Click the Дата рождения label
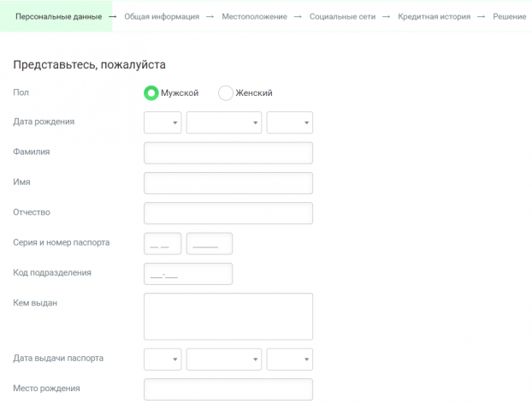 pyautogui.click(x=44, y=122)
